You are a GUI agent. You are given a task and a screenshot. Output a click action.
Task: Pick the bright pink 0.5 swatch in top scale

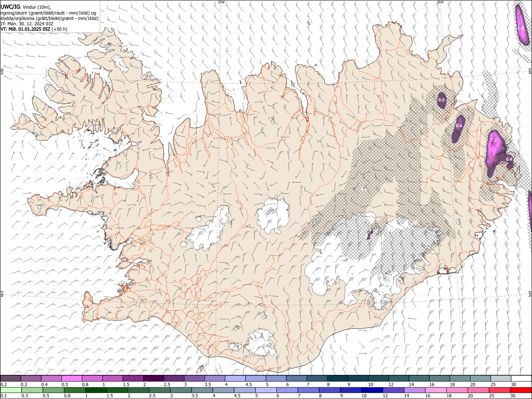coord(71,379)
